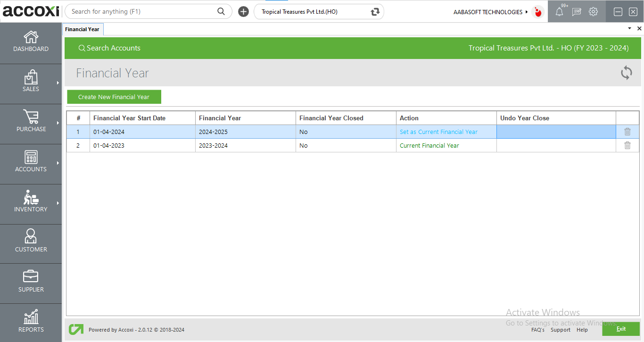Open the Accounts sidebar menu

click(x=31, y=161)
